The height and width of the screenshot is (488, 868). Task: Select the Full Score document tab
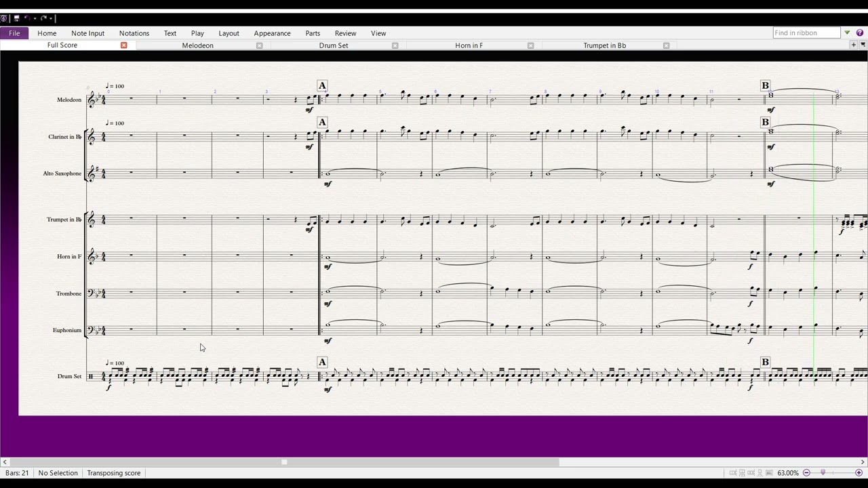click(62, 45)
